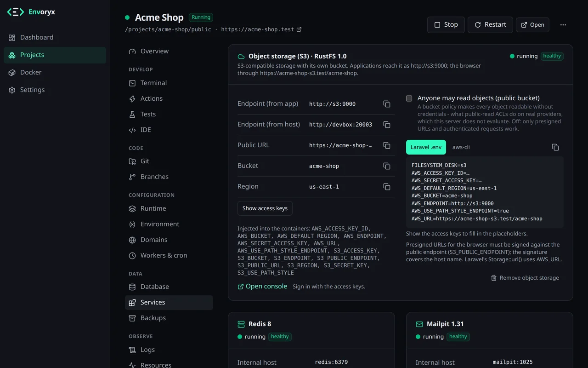This screenshot has width=588, height=368.
Task: Click the Redis 8 service icon
Action: pos(241,324)
